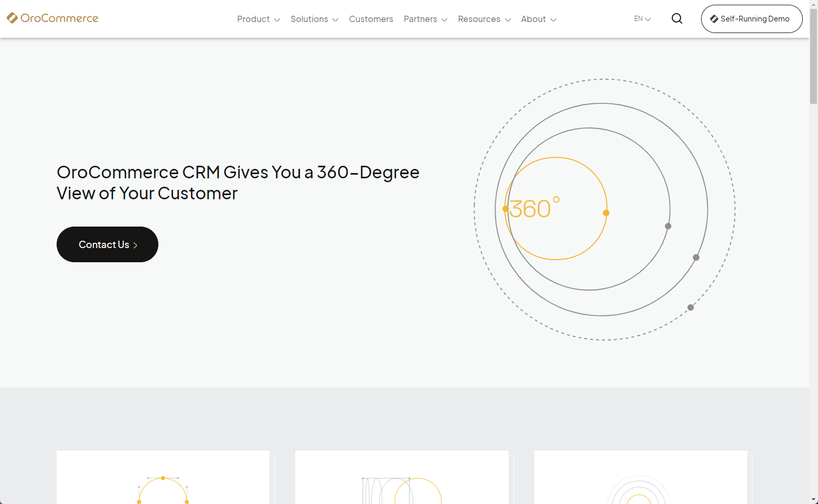Click the yellow arc icon on first card

coord(163,490)
